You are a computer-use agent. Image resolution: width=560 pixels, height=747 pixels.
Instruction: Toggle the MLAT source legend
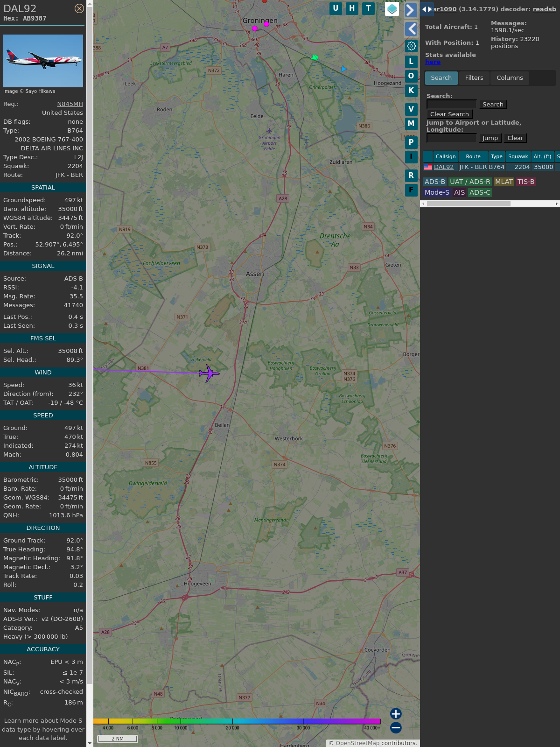(504, 182)
